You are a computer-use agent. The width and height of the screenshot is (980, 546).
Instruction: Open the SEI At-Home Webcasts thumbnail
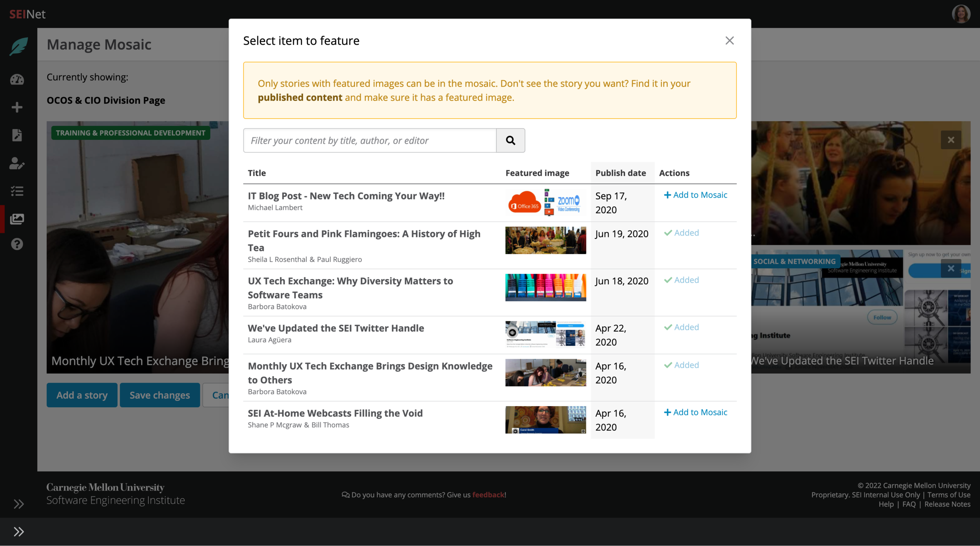click(545, 419)
